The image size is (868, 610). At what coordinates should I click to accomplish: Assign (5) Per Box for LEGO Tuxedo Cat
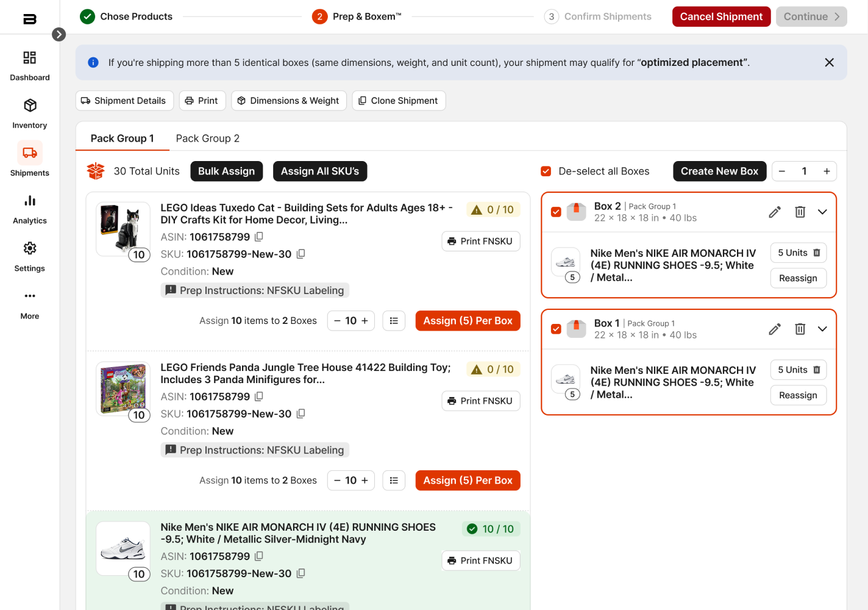click(468, 321)
